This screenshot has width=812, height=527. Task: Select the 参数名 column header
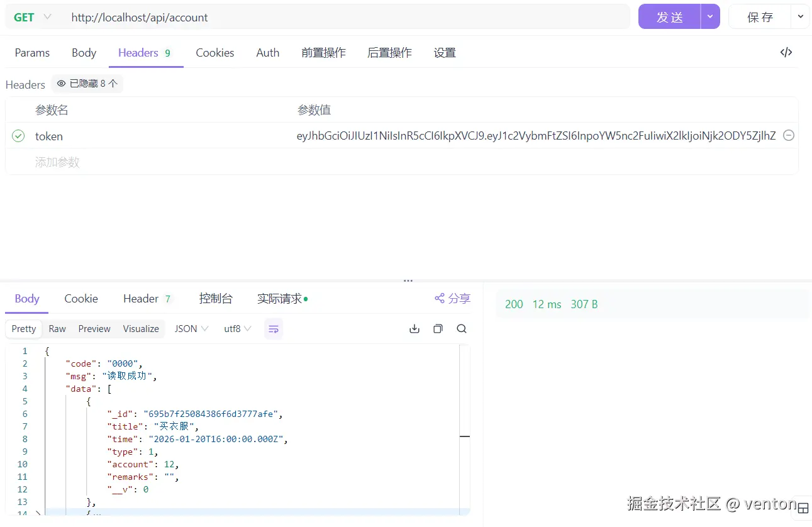click(52, 110)
